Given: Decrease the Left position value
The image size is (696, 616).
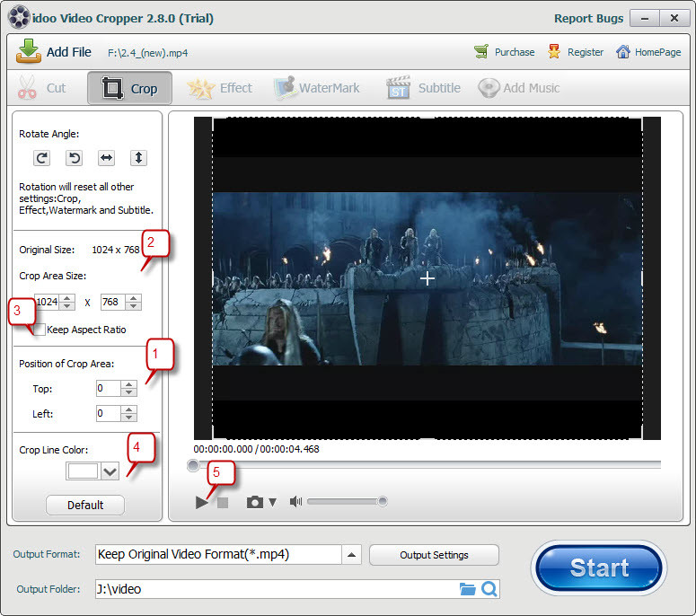Looking at the screenshot, I should click(128, 418).
